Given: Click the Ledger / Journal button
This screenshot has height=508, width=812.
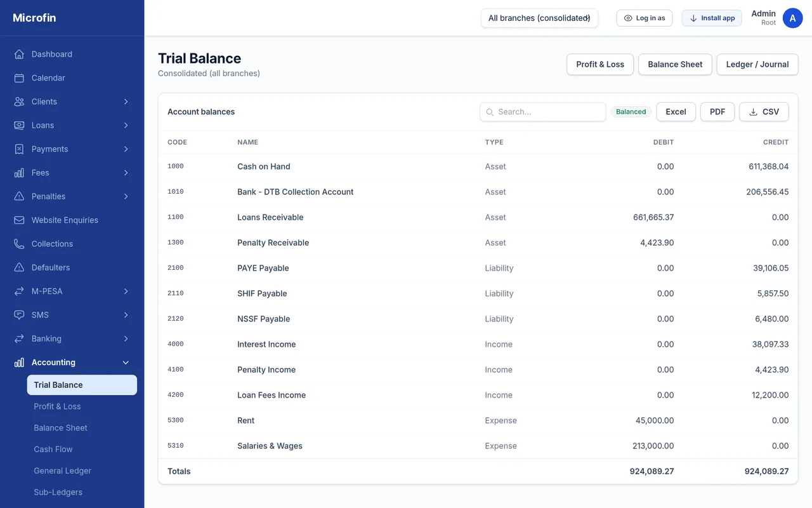Looking at the screenshot, I should click(757, 64).
